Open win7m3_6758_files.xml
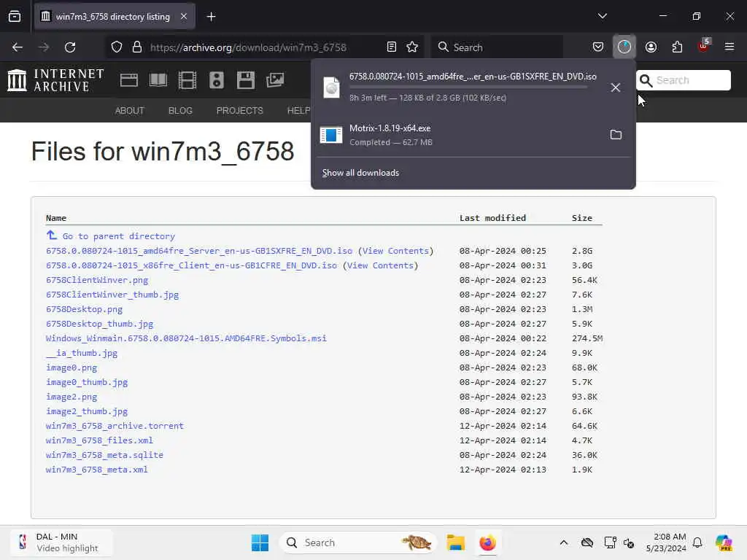747x560 pixels. pyautogui.click(x=99, y=440)
